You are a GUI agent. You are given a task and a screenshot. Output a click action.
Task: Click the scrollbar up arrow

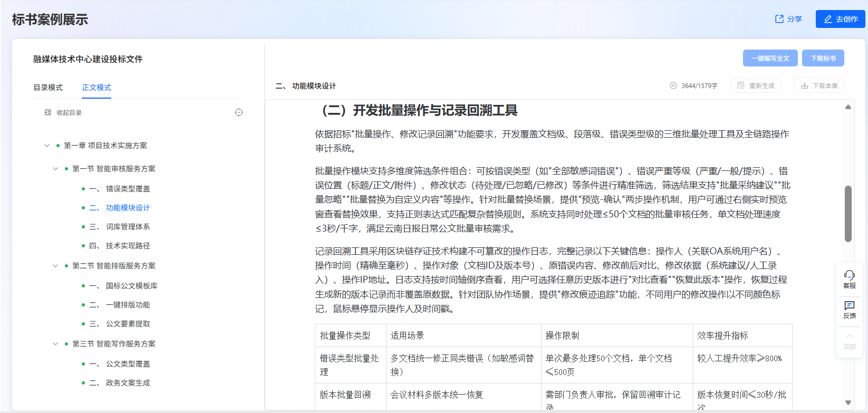(x=848, y=107)
